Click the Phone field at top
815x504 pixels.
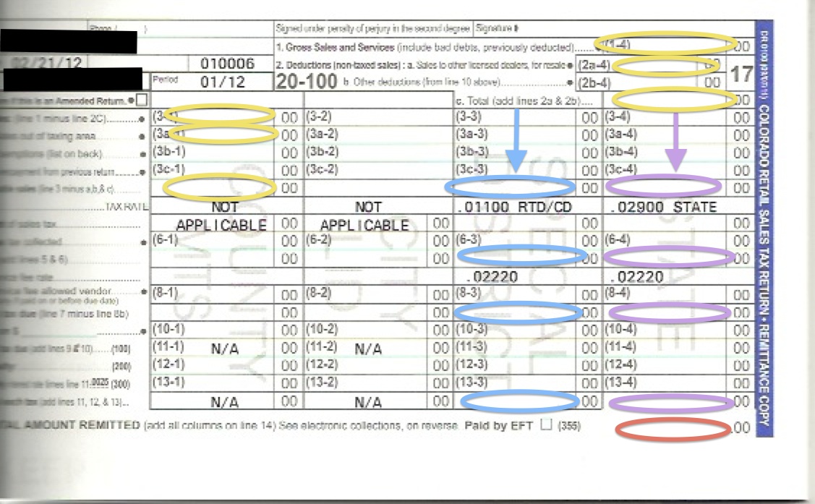click(x=180, y=30)
